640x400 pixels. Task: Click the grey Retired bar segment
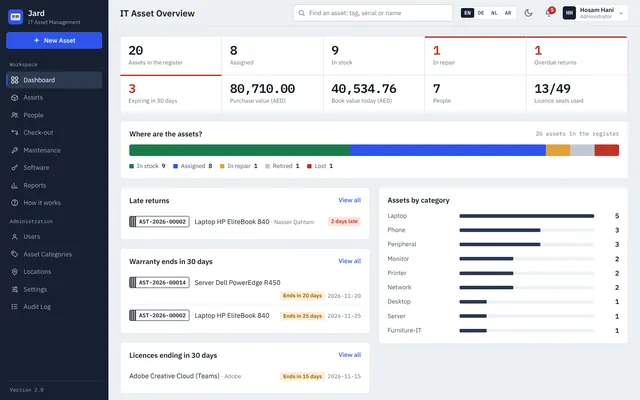582,150
